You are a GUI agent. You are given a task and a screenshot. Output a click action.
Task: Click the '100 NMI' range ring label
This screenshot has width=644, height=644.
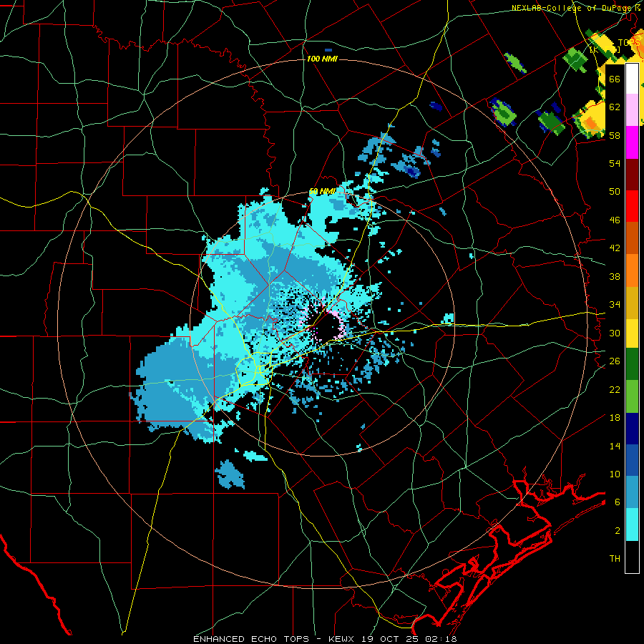(322, 59)
